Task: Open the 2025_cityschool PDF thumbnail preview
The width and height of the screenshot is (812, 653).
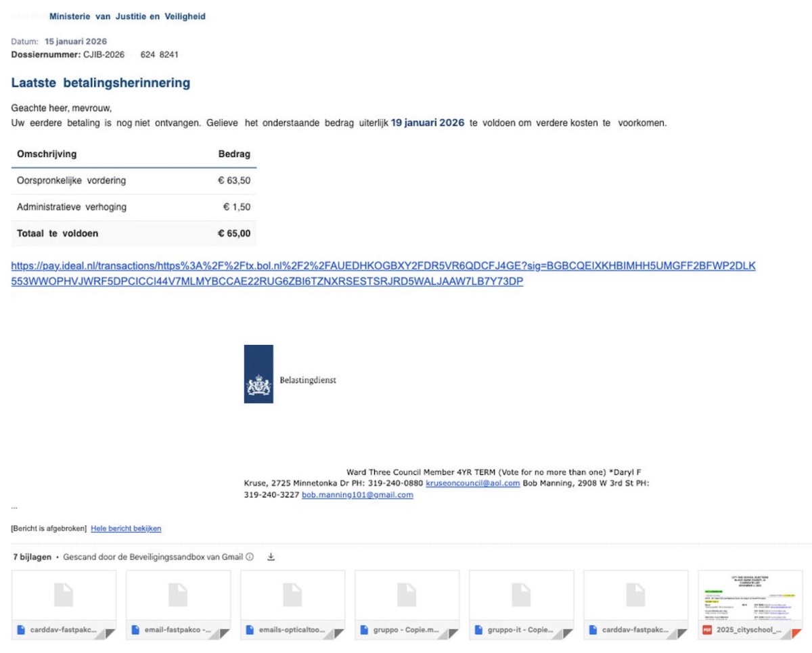Action: click(750, 595)
